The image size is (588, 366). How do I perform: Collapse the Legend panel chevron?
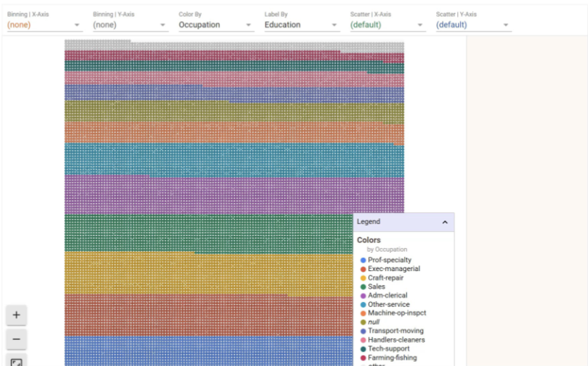coord(445,222)
